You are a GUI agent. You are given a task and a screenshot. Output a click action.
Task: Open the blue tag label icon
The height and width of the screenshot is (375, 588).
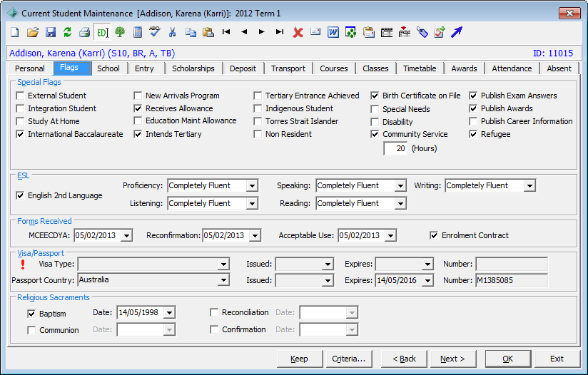(x=422, y=32)
